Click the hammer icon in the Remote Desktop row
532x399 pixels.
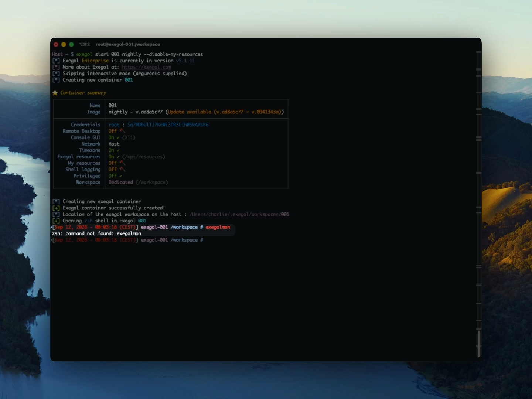pos(122,131)
